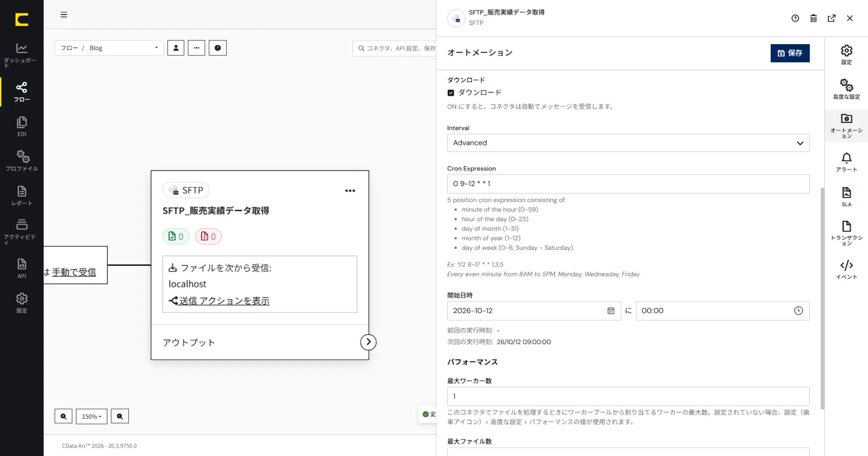Screen dimensions: 868x456
Task: Click the red error file counter
Action: coord(208,236)
